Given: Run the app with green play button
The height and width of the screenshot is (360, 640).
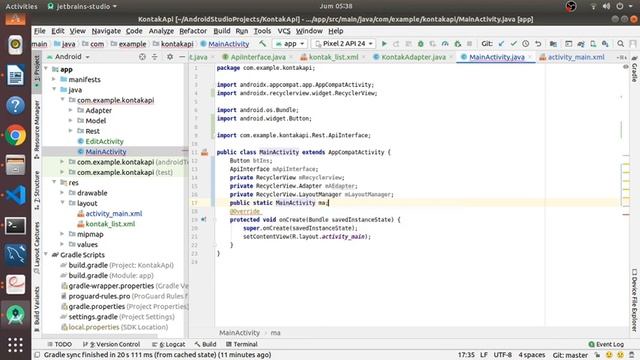Looking at the screenshot, I should [x=384, y=44].
